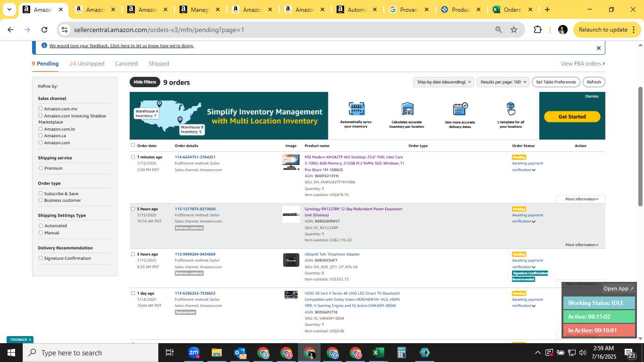The width and height of the screenshot is (644, 362).
Task: Switch to the Canceled orders tab
Action: click(126, 64)
